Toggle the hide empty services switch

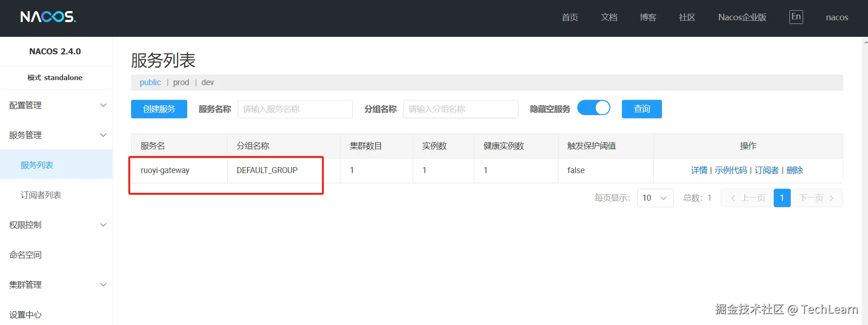[594, 108]
